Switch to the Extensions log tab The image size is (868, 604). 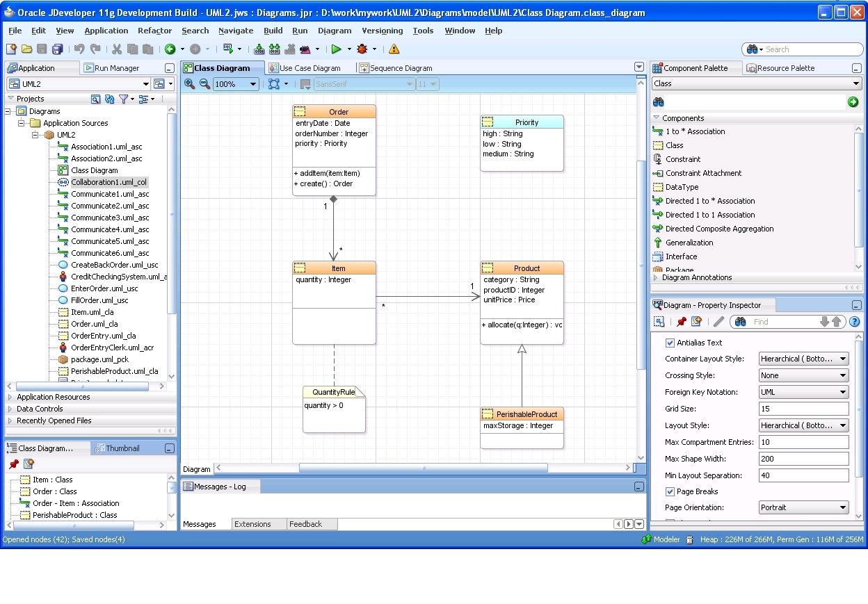click(252, 524)
